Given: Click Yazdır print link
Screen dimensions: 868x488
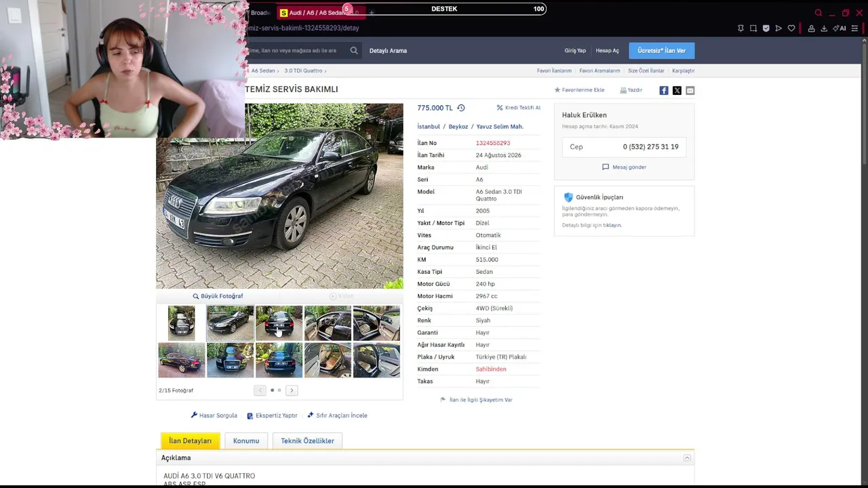Looking at the screenshot, I should 631,90.
